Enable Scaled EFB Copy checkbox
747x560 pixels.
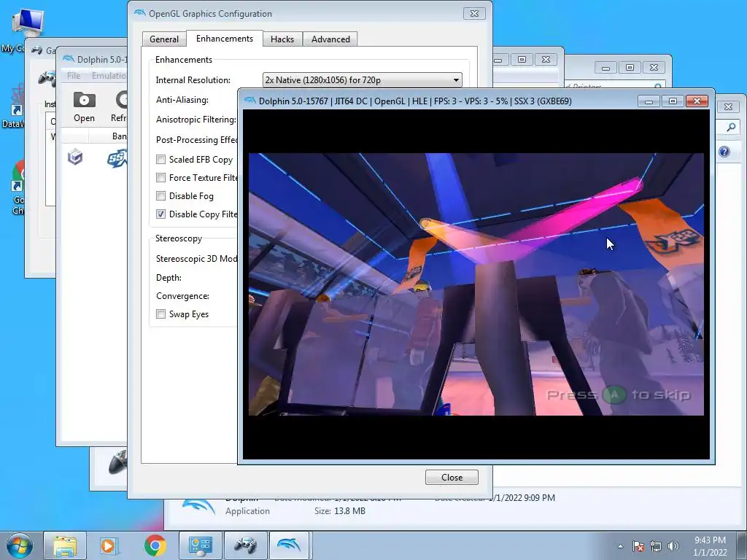tap(161, 160)
